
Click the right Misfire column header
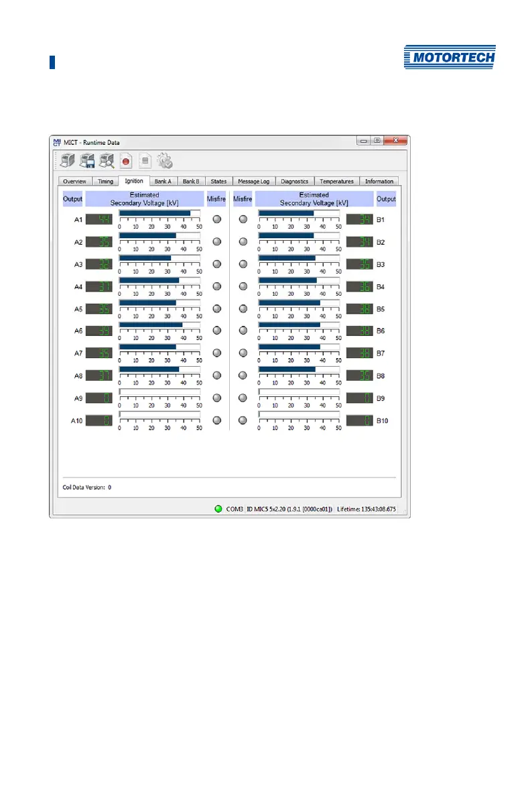243,199
